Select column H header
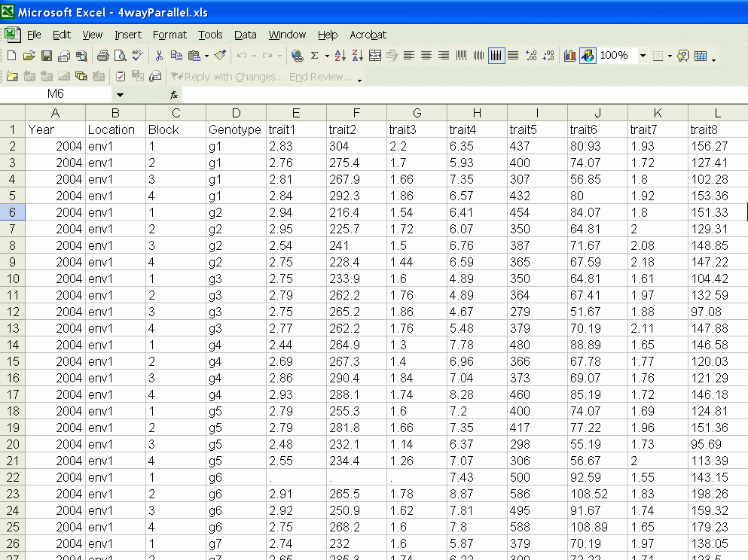This screenshot has height=560, width=748. point(477,113)
